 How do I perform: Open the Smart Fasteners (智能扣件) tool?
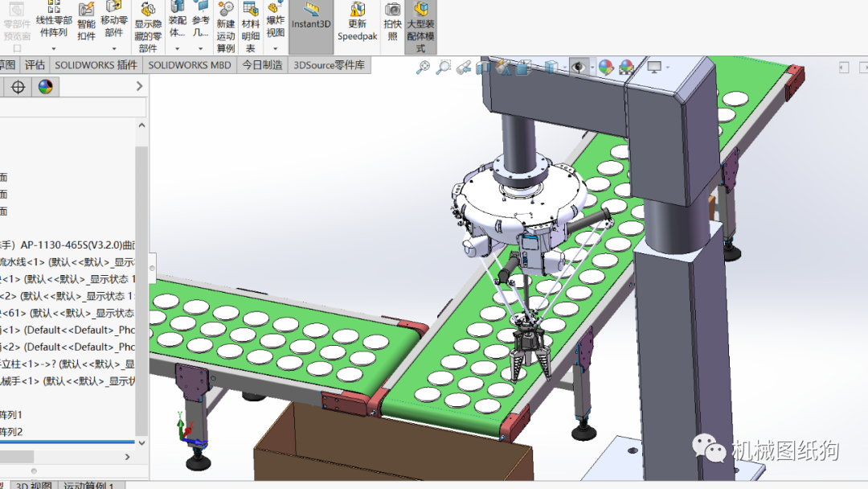[x=86, y=23]
